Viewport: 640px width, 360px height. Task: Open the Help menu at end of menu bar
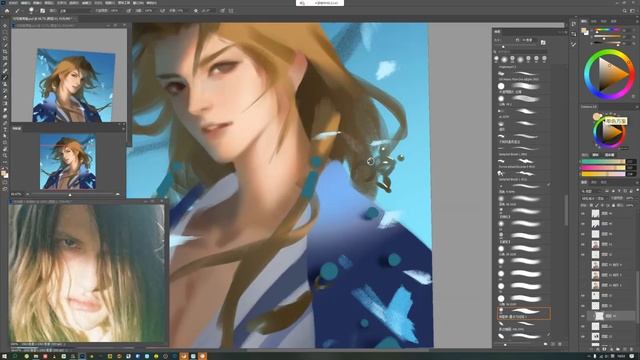[x=151, y=2]
